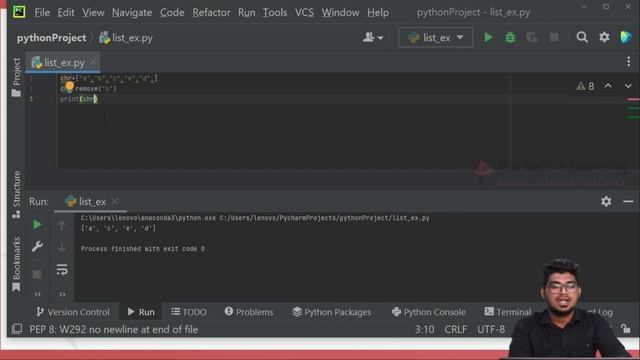Open the Navigate menu
640x360 pixels.
point(132,13)
